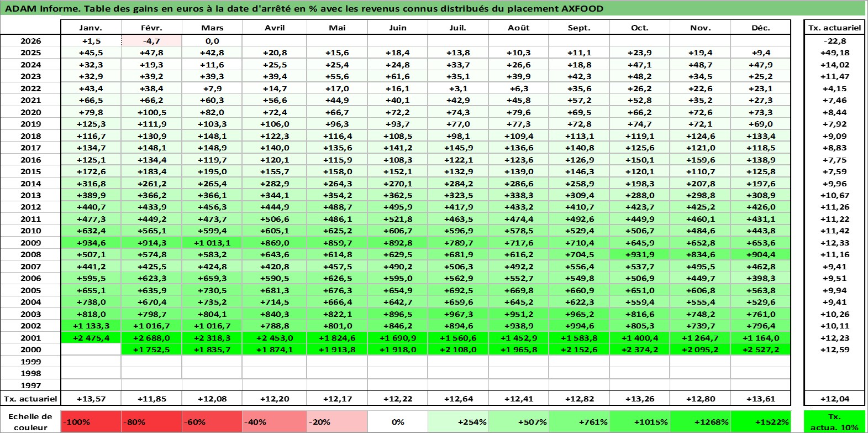Image resolution: width=868 pixels, height=433 pixels.
Task: Select cell +738,0 in 2004 row
Action: pyautogui.click(x=91, y=302)
